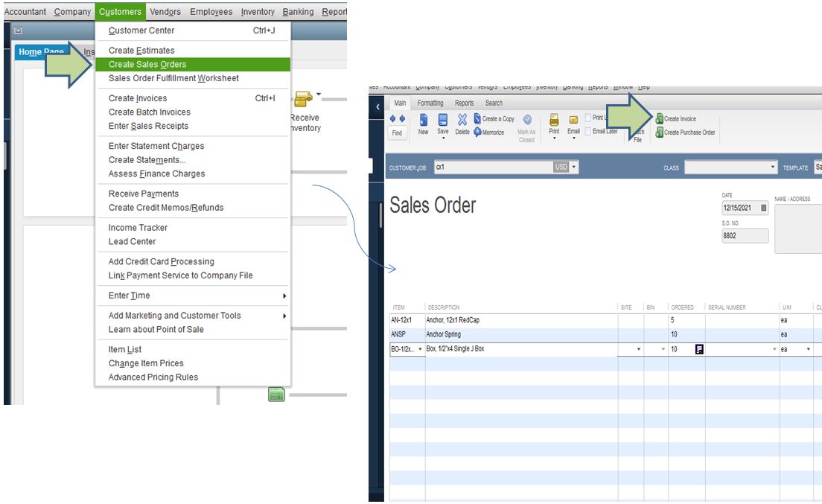Select Create Estimates menu item
The height and width of the screenshot is (504, 822).
pos(193,51)
